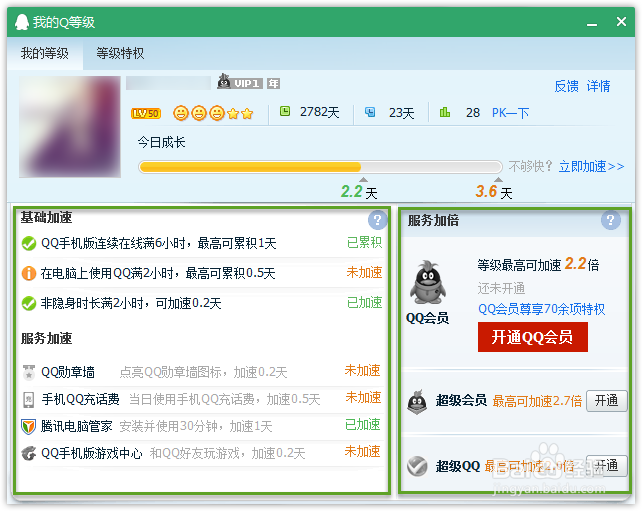Viewport: 642px width, 511px height.
Task: Click 未加速 status on QQ勋章墙 row
Action: (362, 371)
